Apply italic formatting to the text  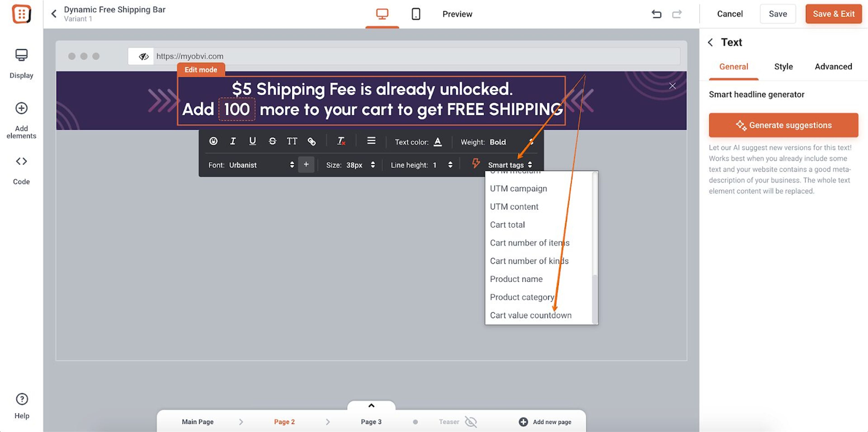coord(233,141)
